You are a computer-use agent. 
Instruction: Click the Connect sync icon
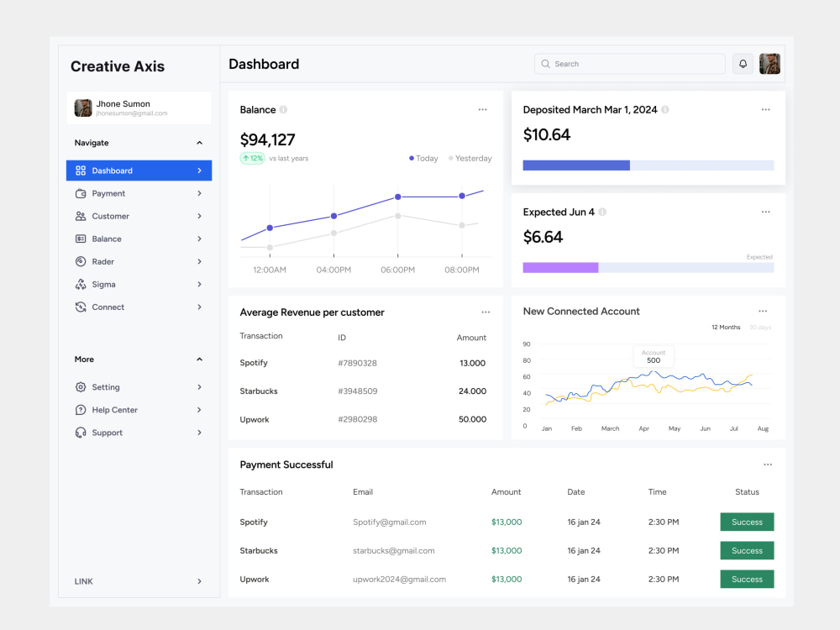click(x=81, y=307)
